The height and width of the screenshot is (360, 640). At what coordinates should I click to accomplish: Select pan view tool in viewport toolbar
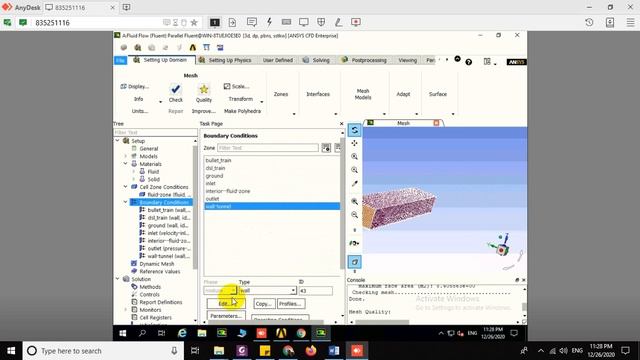354,143
